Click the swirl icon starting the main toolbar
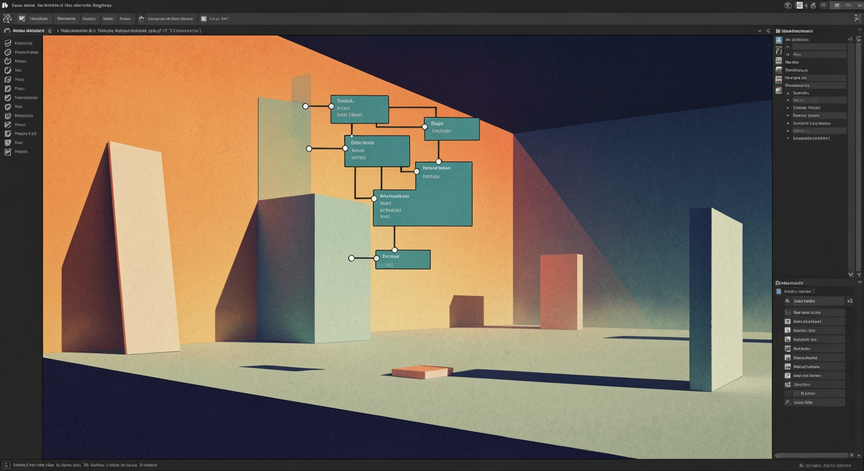This screenshot has width=864, height=471. [x=7, y=19]
